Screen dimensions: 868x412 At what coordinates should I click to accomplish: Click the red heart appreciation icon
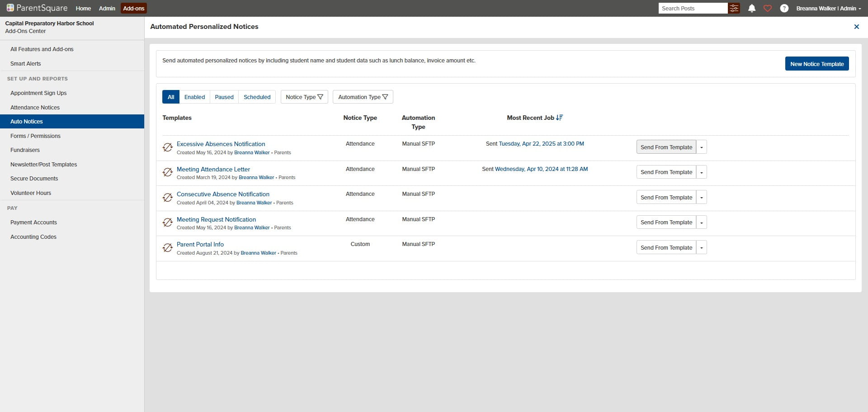click(768, 8)
